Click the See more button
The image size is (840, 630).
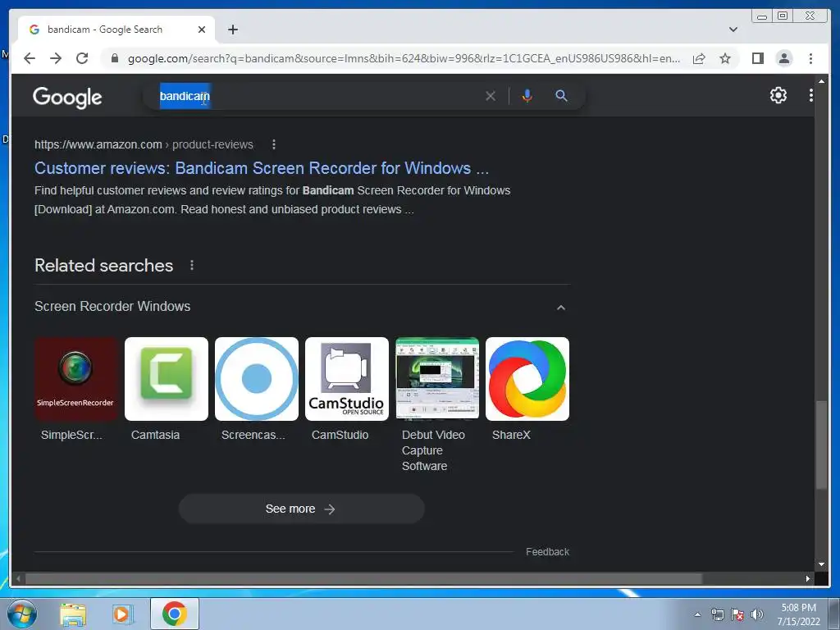pos(301,509)
